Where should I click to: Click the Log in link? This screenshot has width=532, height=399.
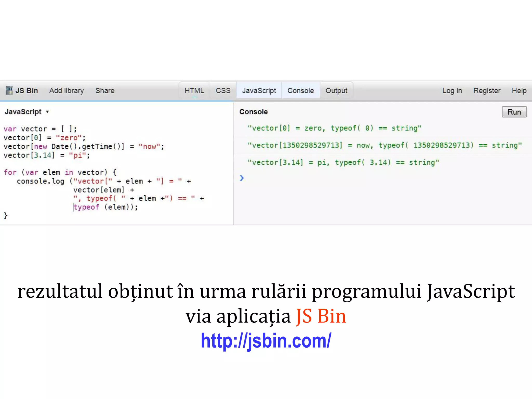(x=452, y=90)
